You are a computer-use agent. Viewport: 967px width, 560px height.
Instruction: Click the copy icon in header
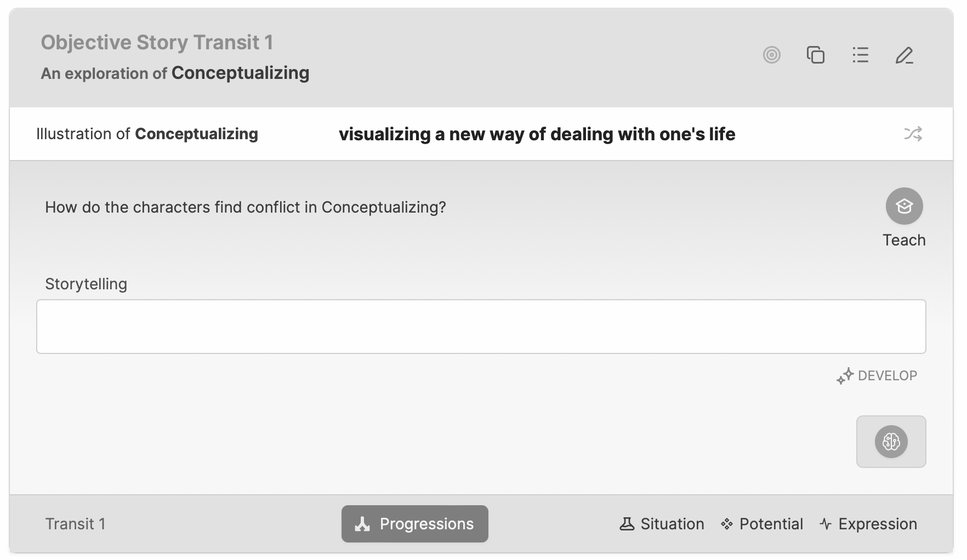[x=816, y=55]
